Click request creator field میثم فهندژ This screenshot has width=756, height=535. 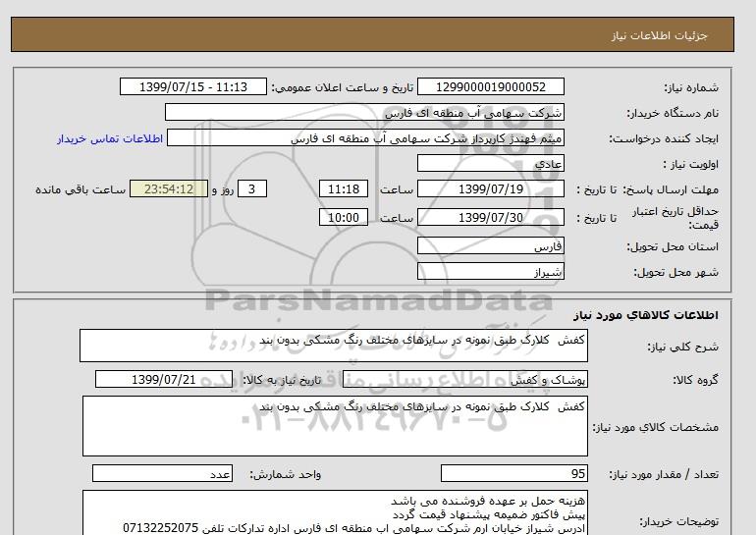tap(365, 138)
